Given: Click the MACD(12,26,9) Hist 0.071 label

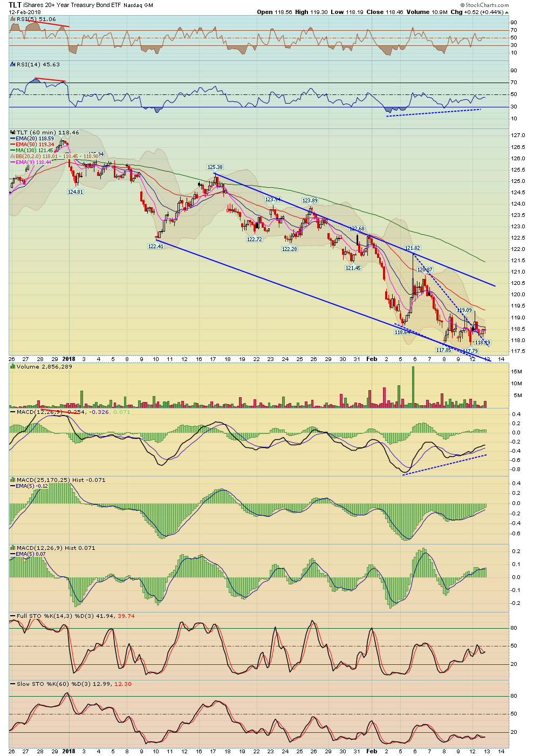Looking at the screenshot, I should [x=56, y=548].
